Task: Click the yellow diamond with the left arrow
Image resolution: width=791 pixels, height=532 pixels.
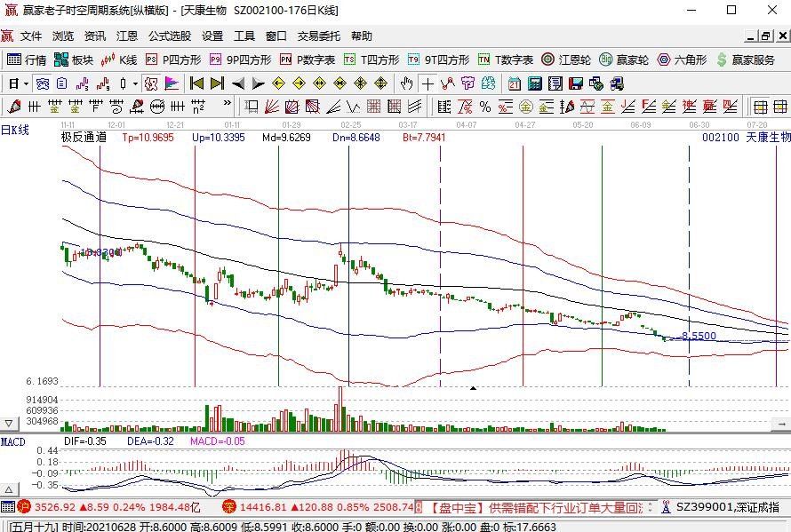Action: (278, 83)
